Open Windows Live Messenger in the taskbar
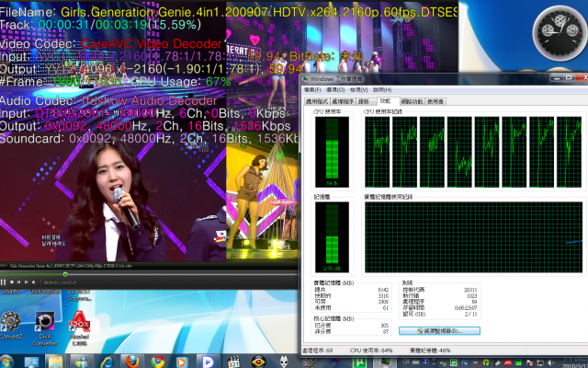The height and width of the screenshot is (368, 588). 81,362
